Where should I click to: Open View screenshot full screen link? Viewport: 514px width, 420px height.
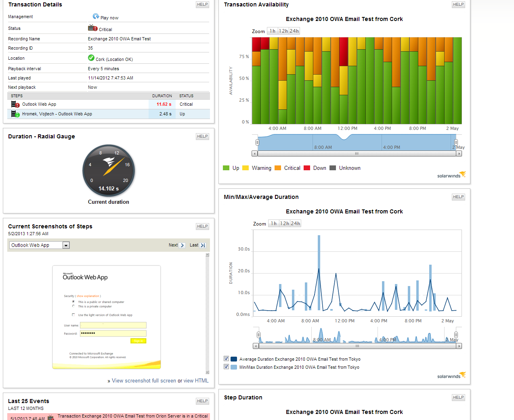[144, 381]
